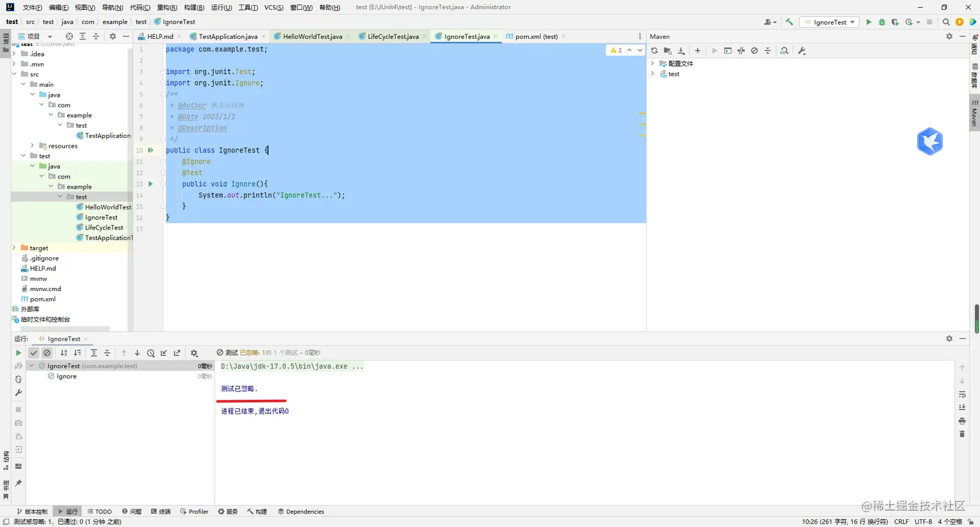Select LifeCycleTest in project tree
The image size is (980, 527).
coord(104,228)
